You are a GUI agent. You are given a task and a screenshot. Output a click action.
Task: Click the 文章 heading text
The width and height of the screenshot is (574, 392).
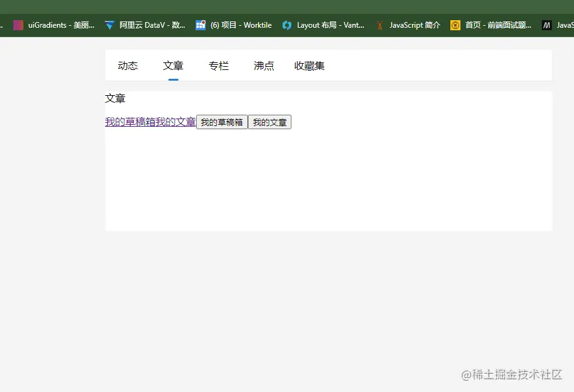pyautogui.click(x=115, y=98)
